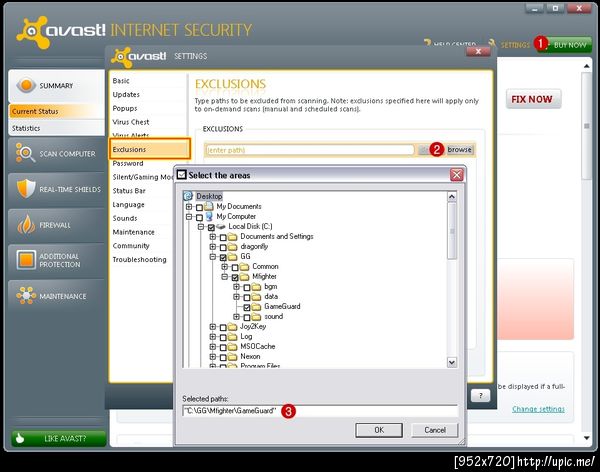The height and width of the screenshot is (472, 600).
Task: Uncheck the GameGuard folder checkbox
Action: (247, 307)
